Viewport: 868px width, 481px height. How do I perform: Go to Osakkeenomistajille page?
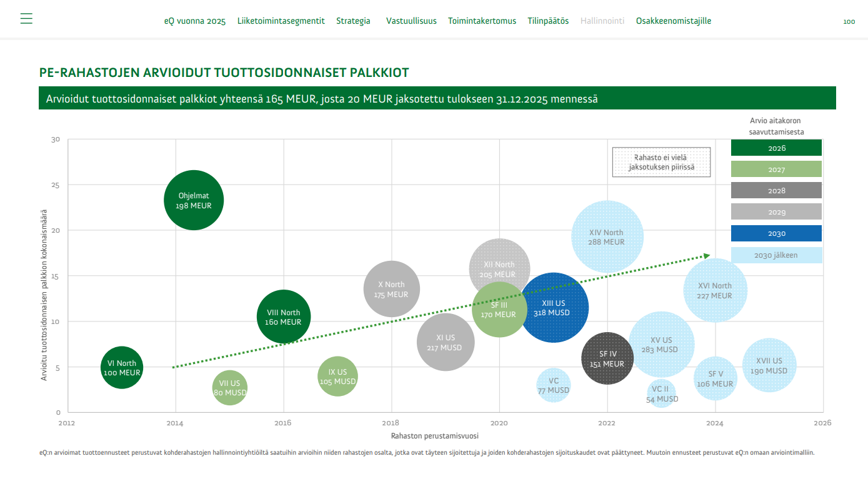point(674,21)
